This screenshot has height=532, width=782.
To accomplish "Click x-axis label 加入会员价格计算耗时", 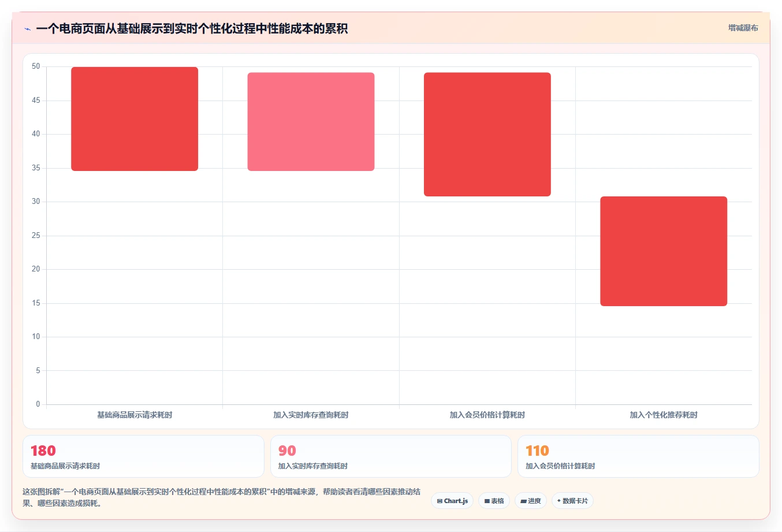I will (x=487, y=415).
